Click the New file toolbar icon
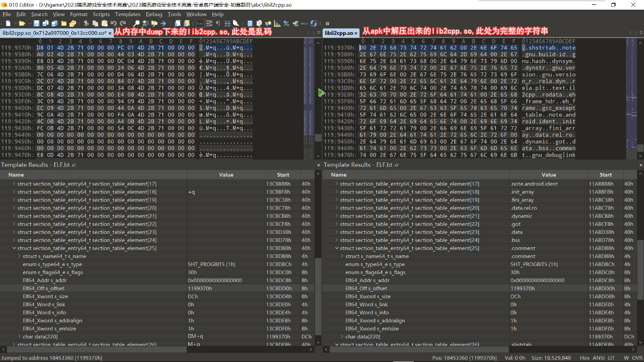This screenshot has height=362, width=644. click(8, 24)
